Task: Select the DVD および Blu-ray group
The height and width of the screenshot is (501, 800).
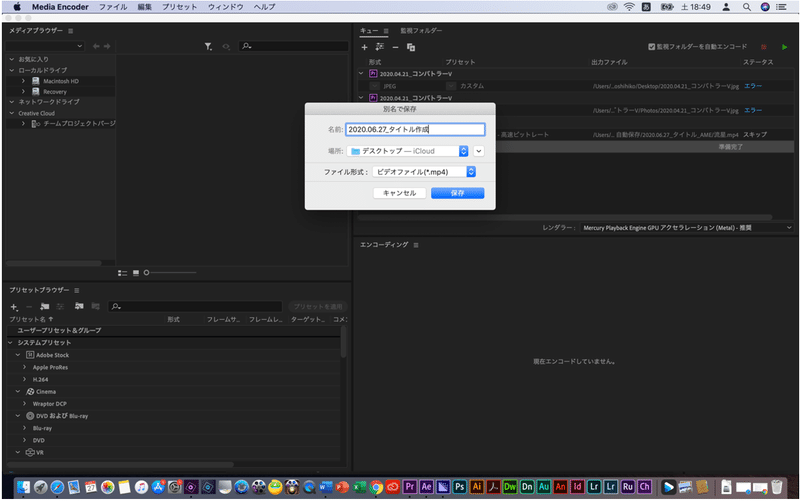Action: [x=62, y=416]
